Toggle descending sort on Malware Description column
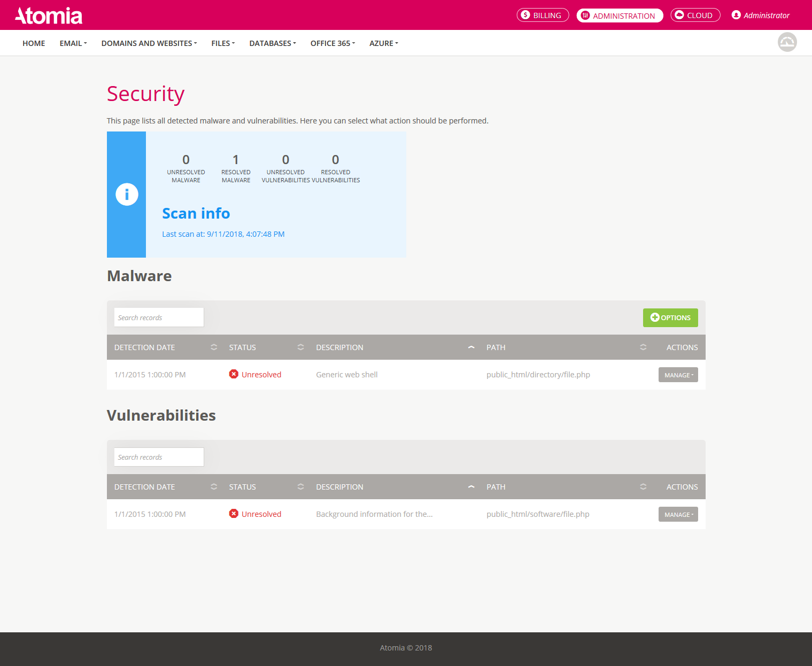 pos(471,347)
